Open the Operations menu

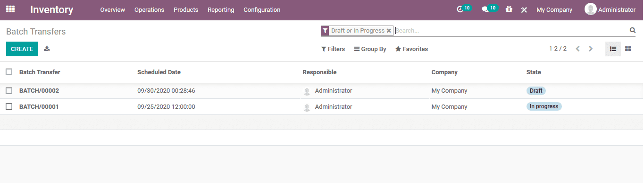pyautogui.click(x=149, y=9)
